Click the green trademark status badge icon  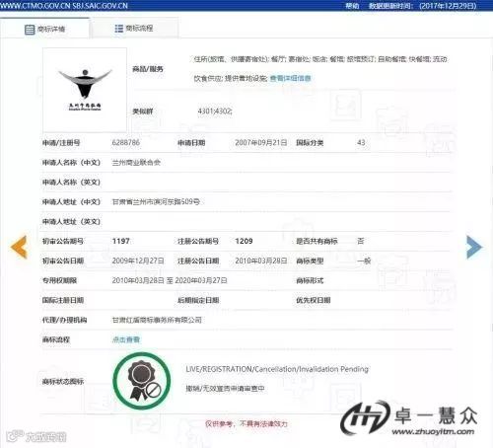tap(142, 381)
